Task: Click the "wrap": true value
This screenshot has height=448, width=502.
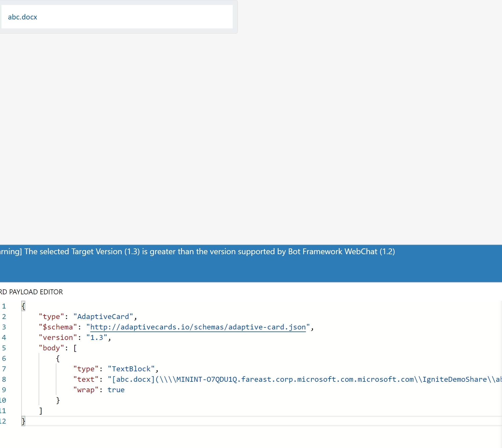Action: pyautogui.click(x=116, y=390)
